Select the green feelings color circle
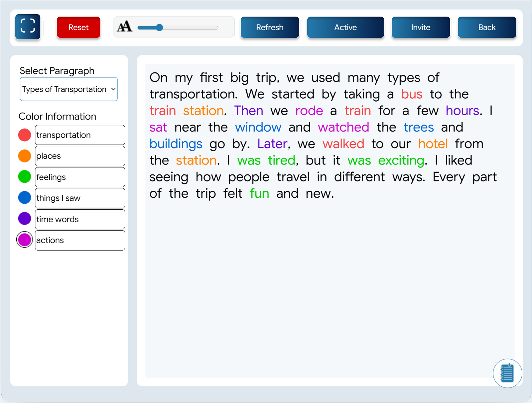This screenshot has width=532, height=403. pyautogui.click(x=25, y=177)
